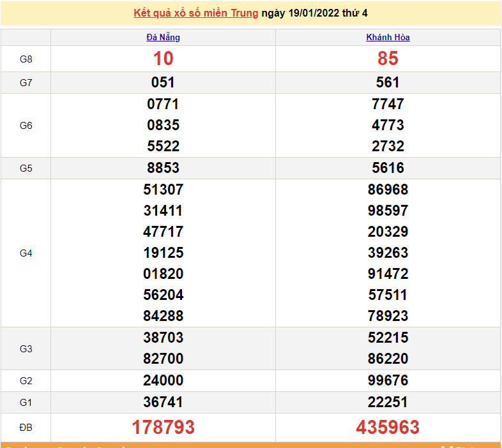Select G2 number 24000

(164, 381)
